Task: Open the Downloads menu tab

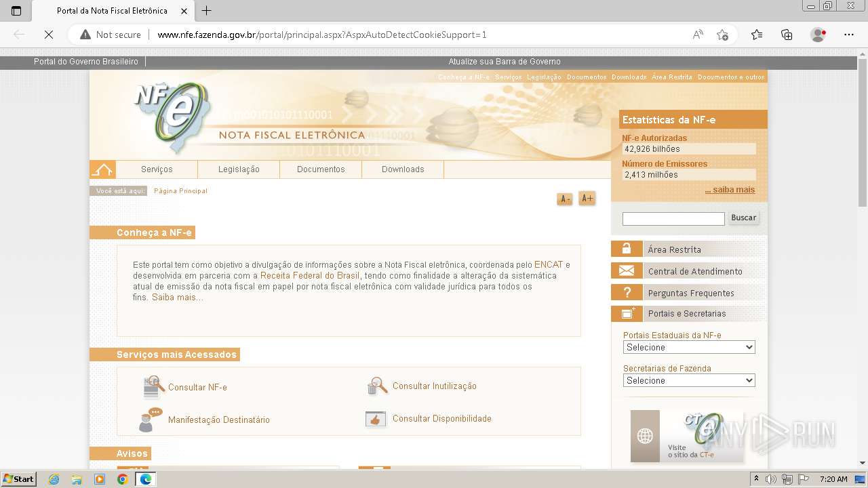Action: pyautogui.click(x=403, y=169)
